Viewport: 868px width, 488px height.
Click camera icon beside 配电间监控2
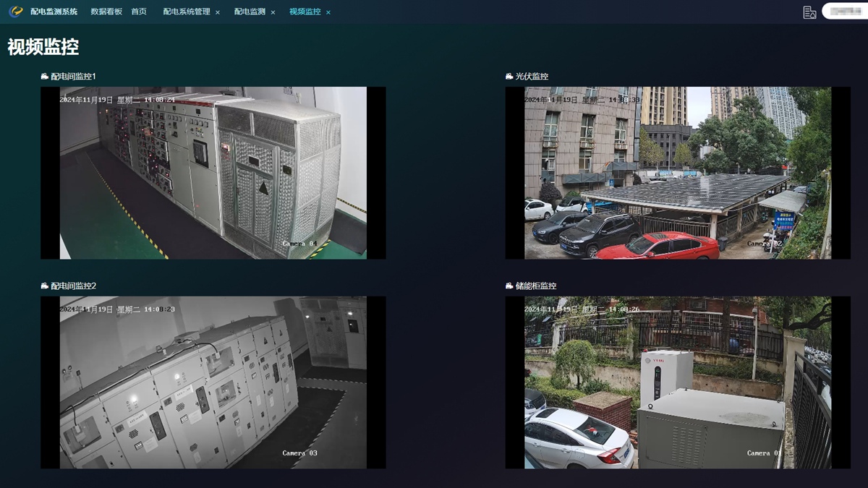[x=45, y=286]
